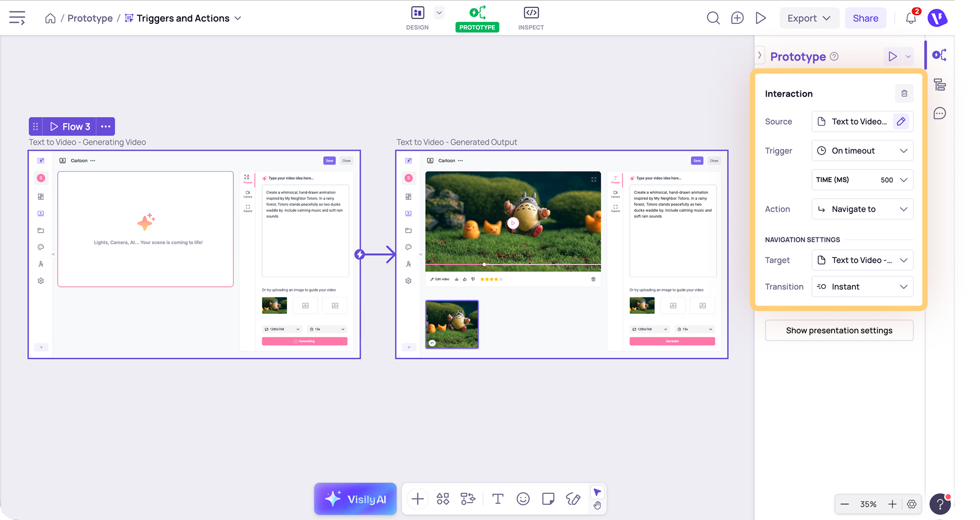
Task: Open the Transition dropdown showing Instant
Action: pos(862,287)
